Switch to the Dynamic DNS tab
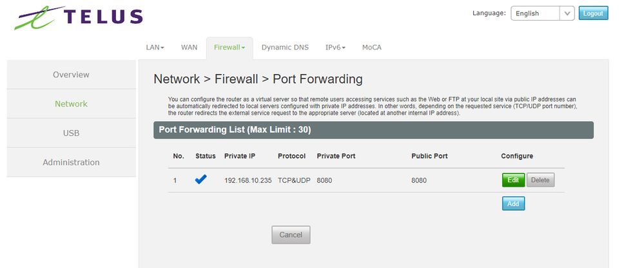The image size is (644, 268). click(x=285, y=47)
